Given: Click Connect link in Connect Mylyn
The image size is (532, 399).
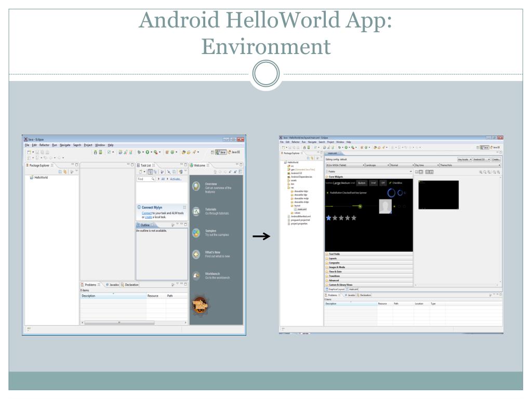Looking at the screenshot, I should pos(147,213).
